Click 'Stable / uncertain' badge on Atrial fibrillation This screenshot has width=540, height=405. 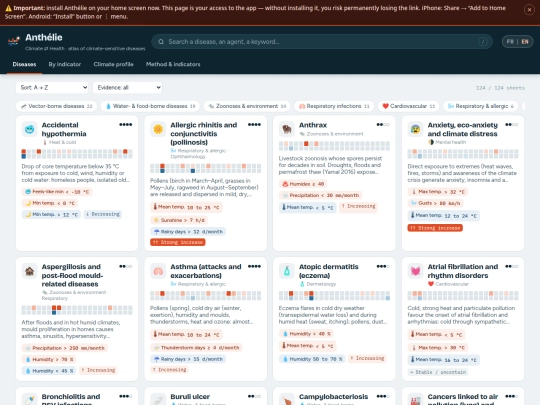coord(438,372)
